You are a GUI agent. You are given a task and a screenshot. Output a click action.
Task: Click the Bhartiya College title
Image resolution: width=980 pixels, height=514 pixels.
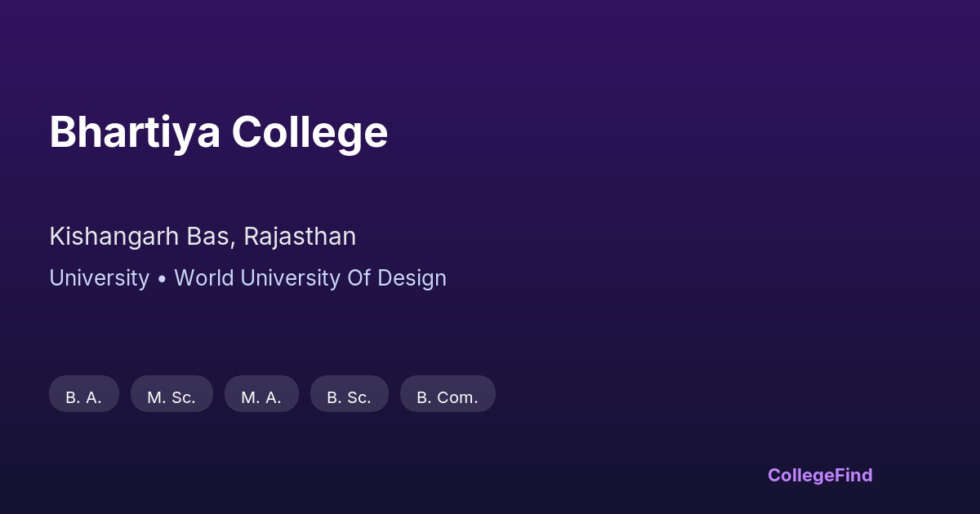(218, 132)
